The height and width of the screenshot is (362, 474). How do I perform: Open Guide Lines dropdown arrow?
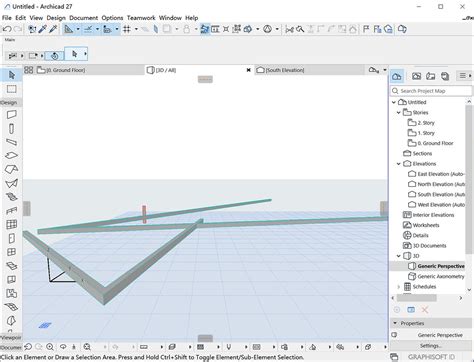[78, 29]
